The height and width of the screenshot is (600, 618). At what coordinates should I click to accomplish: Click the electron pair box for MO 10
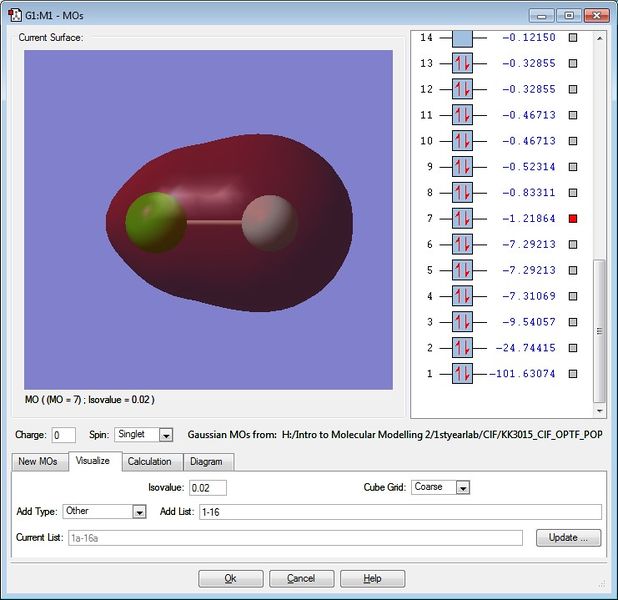[x=462, y=141]
